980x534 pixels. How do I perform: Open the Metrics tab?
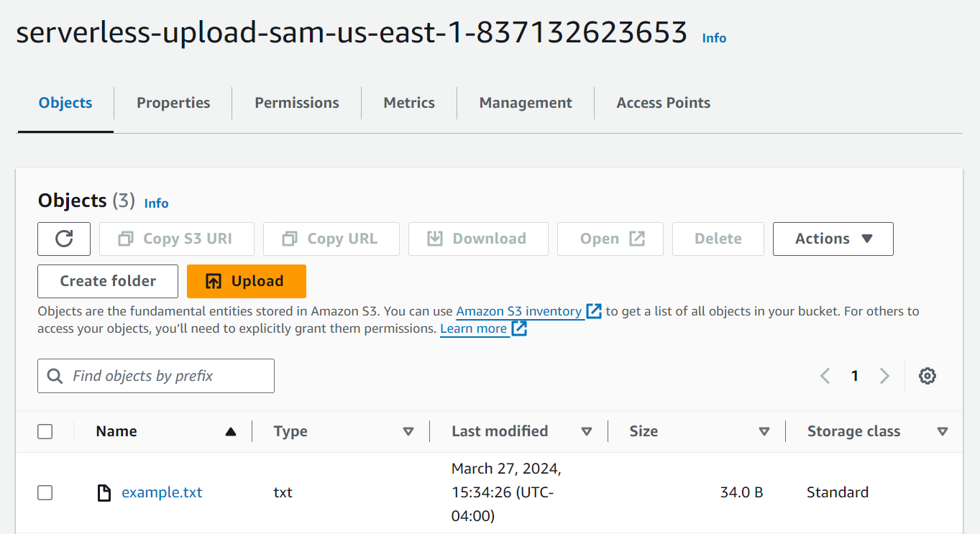409,103
